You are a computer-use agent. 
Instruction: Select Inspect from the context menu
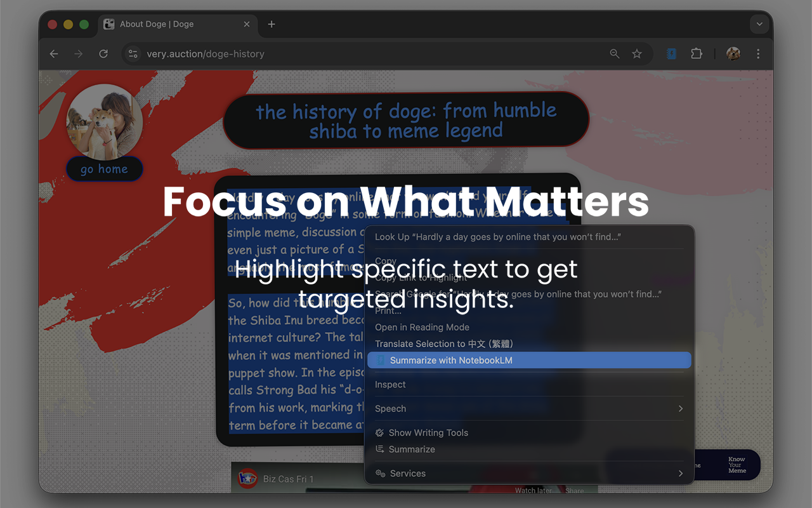click(529, 385)
